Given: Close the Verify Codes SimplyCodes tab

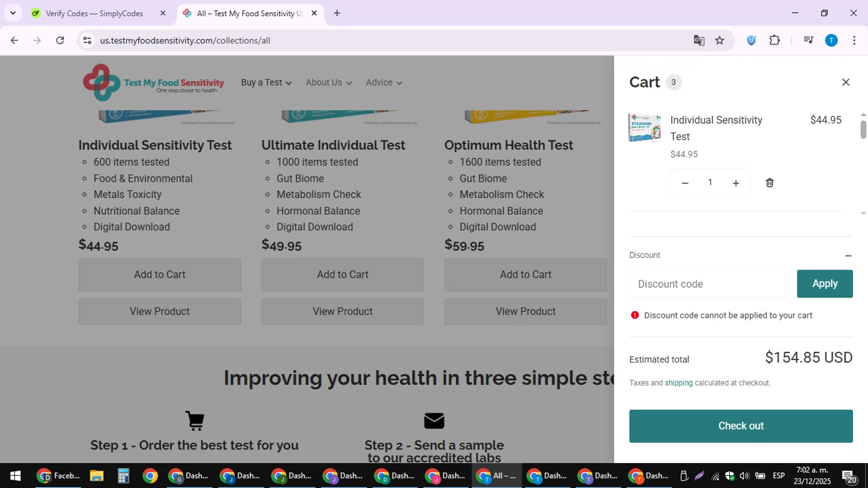Looking at the screenshot, I should tap(163, 13).
